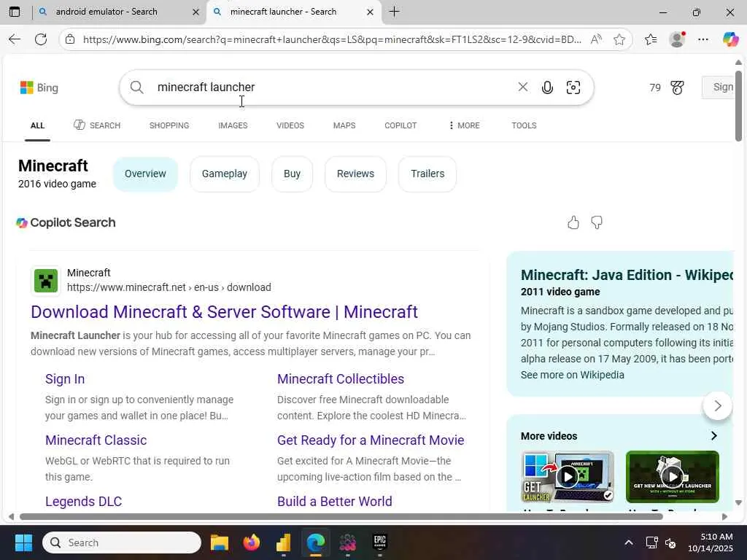Expand More videos chevron
The width and height of the screenshot is (747, 560).
713,436
